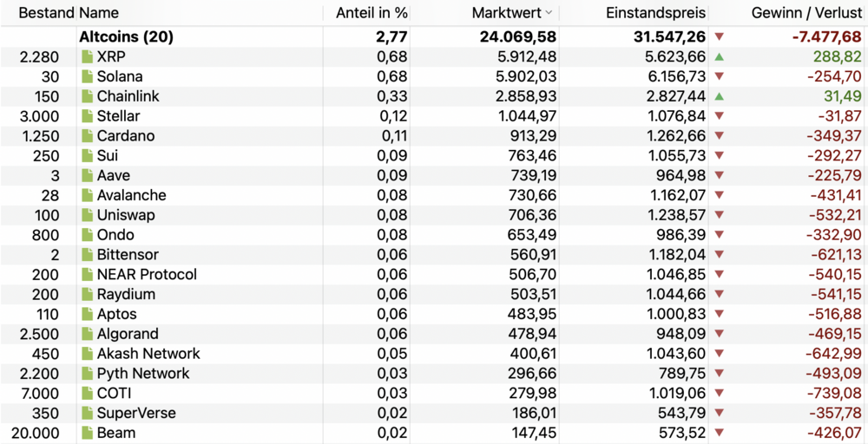This screenshot has height=444, width=868.
Task: Select the Akash Network row
Action: tap(148, 354)
